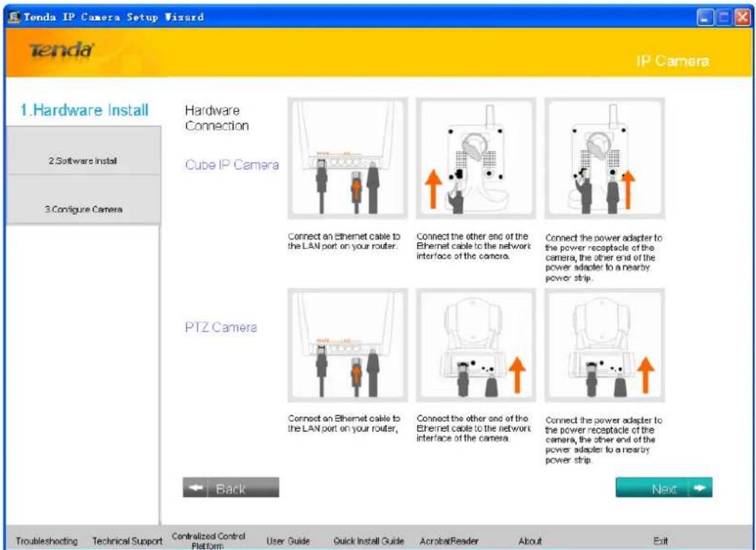Click the Next button

pos(664,488)
